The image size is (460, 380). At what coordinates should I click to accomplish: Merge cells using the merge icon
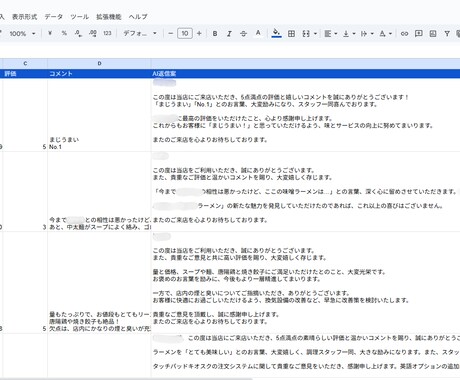pos(306,33)
